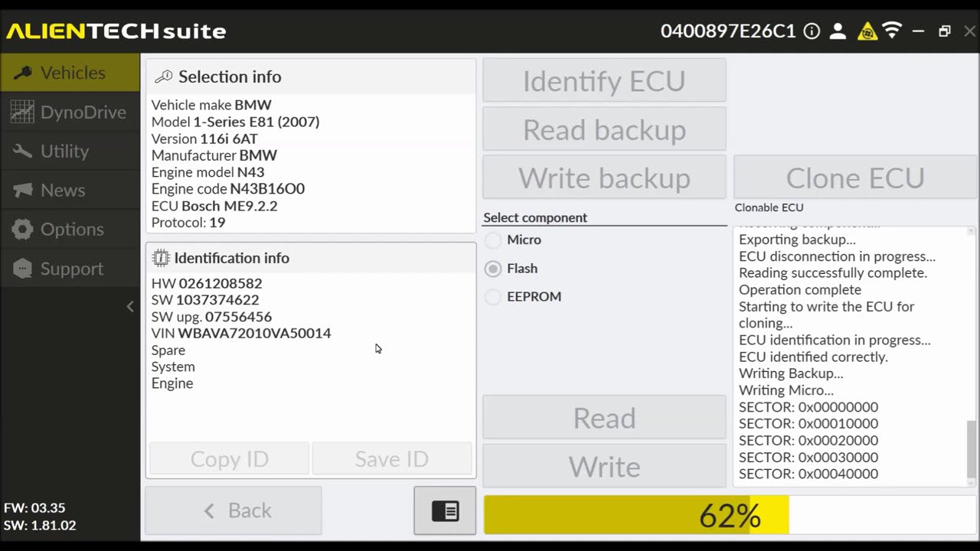Viewport: 980px width, 551px height.
Task: Click the Identify ECU button
Action: coord(604,80)
